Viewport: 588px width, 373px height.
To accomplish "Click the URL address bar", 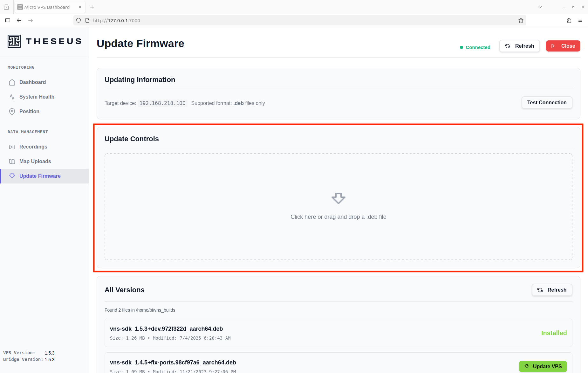I will 286,21.
